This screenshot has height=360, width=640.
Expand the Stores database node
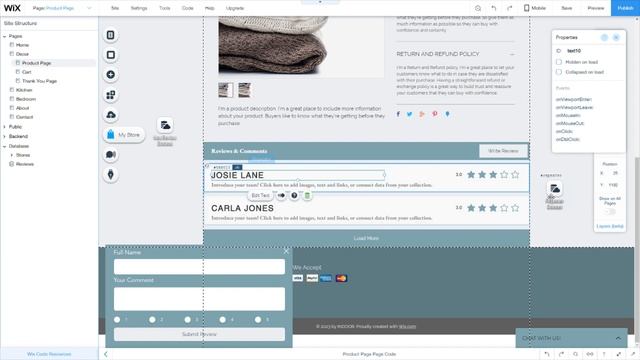click(11, 155)
